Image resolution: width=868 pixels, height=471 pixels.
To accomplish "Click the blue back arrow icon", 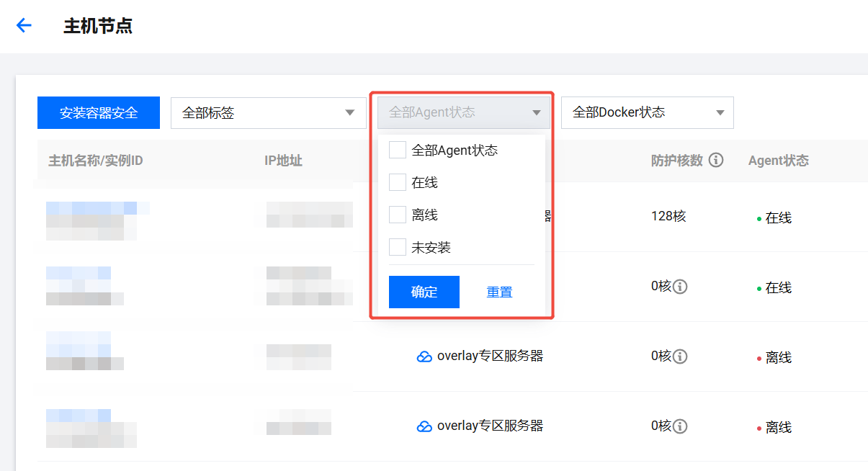I will pyautogui.click(x=24, y=26).
